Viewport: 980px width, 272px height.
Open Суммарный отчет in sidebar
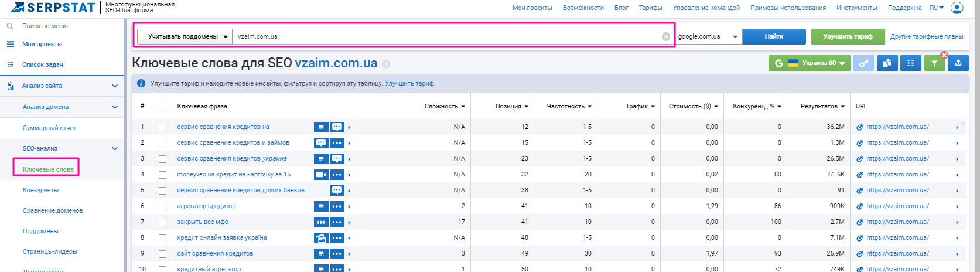point(49,128)
